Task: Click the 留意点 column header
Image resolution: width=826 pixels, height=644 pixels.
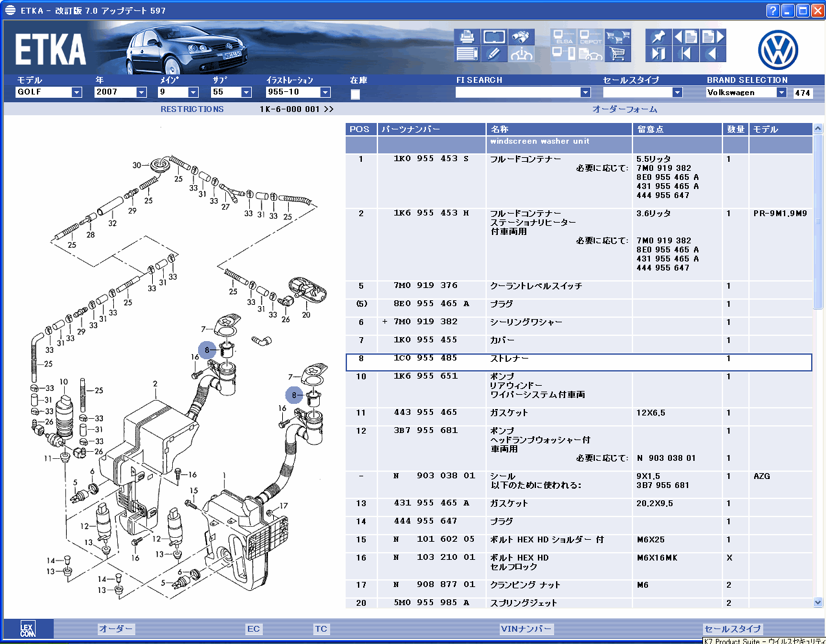Action: 677,129
